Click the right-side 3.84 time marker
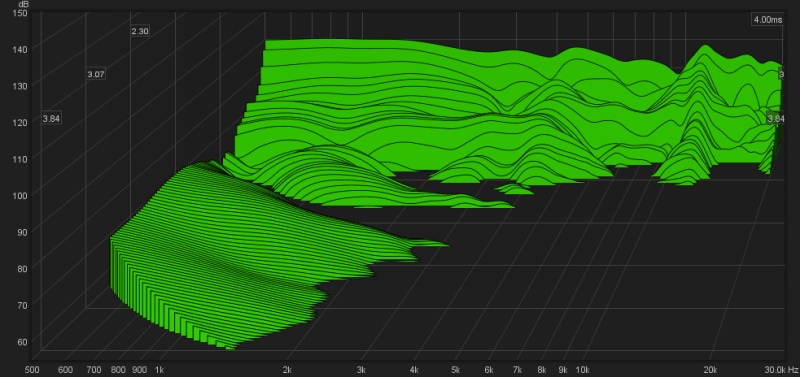 click(x=776, y=119)
